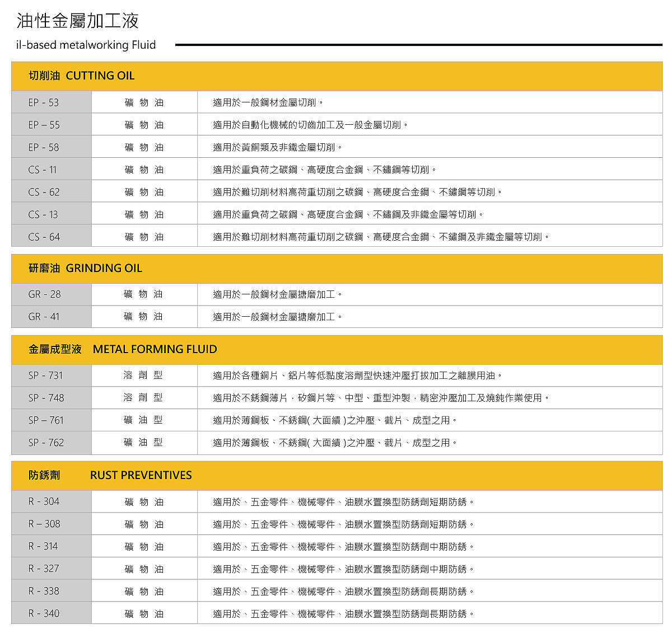672x638 pixels.
Task: Click the GR - 28 description 搪磨加工
Action: coord(278,294)
